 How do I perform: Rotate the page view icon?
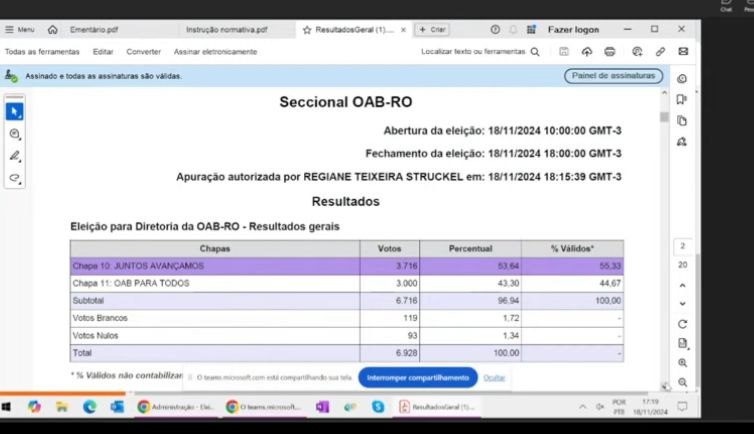(x=682, y=324)
